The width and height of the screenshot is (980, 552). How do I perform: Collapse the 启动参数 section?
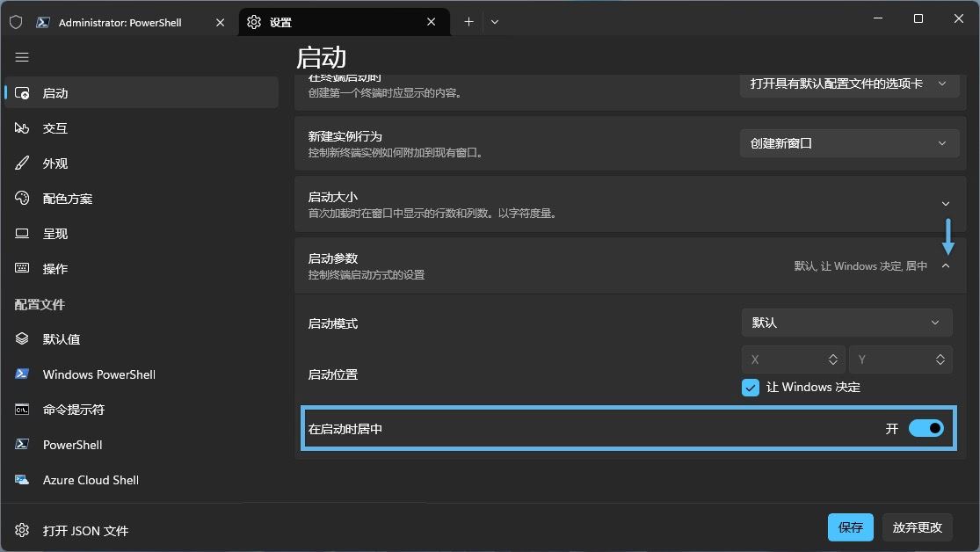947,265
